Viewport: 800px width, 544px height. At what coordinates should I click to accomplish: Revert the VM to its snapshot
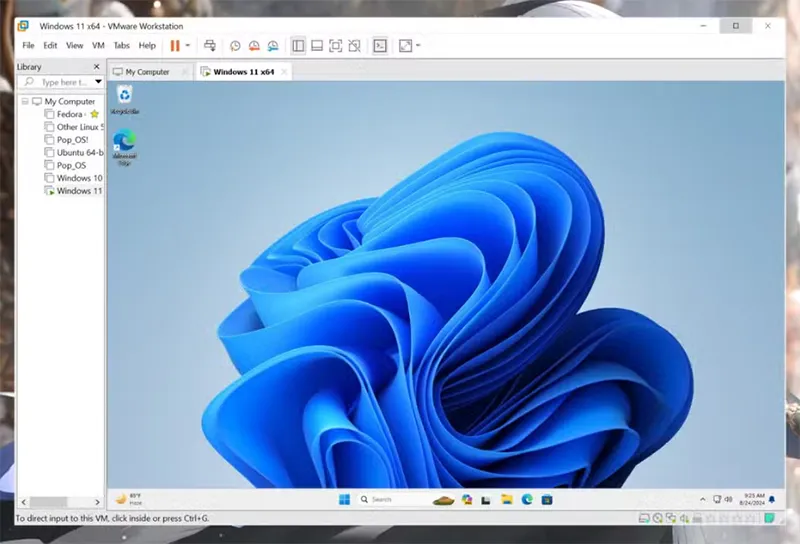click(x=254, y=46)
